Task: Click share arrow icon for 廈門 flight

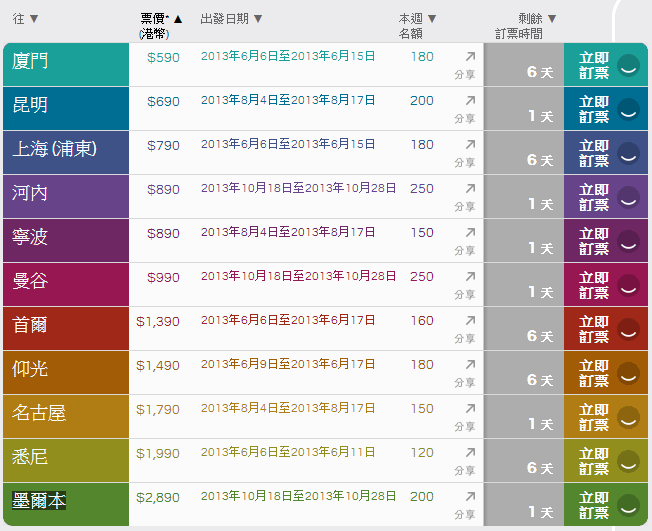Action: point(470,57)
